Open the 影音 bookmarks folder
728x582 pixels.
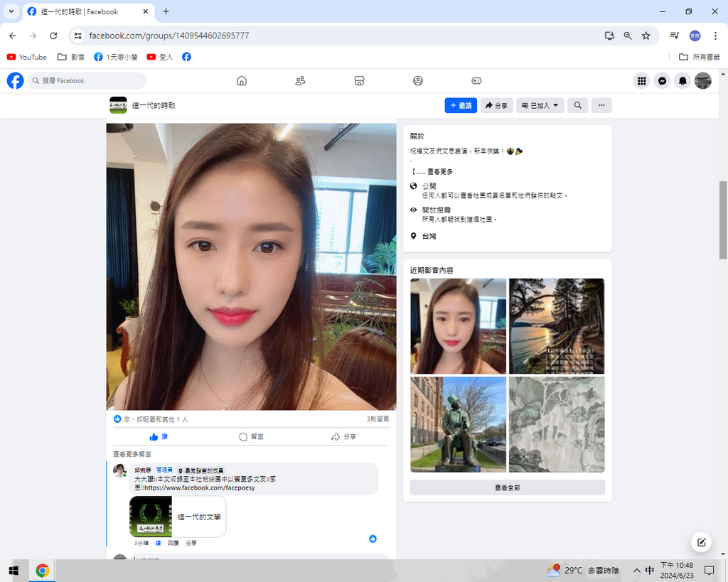[x=71, y=57]
